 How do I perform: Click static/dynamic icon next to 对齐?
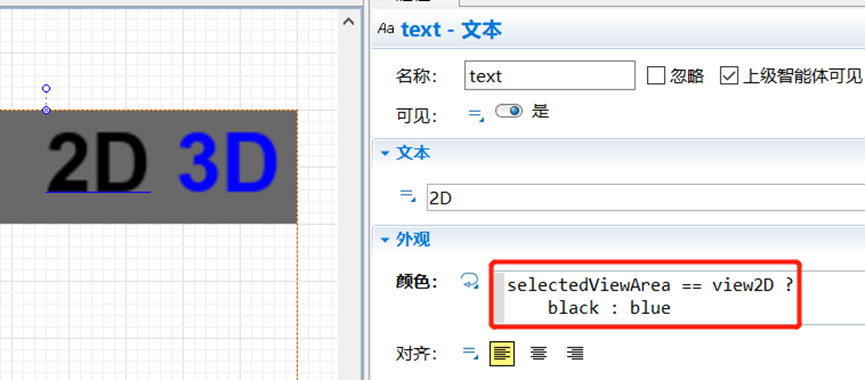(469, 354)
